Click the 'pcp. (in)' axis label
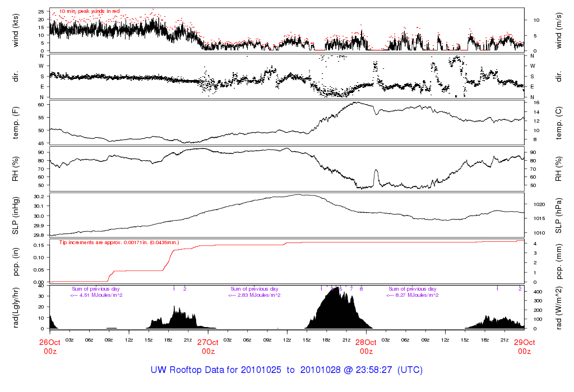The width and height of the screenshot is (574, 392). 15,262
